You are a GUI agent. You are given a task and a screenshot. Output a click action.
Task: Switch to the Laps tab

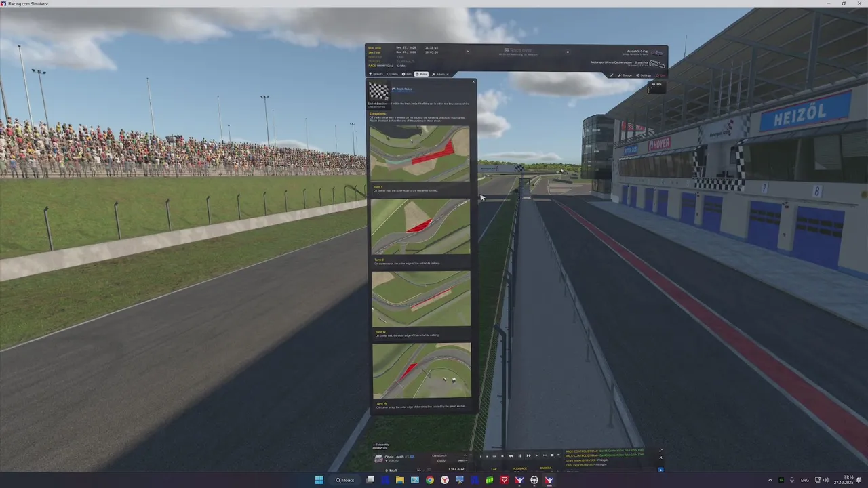(393, 75)
